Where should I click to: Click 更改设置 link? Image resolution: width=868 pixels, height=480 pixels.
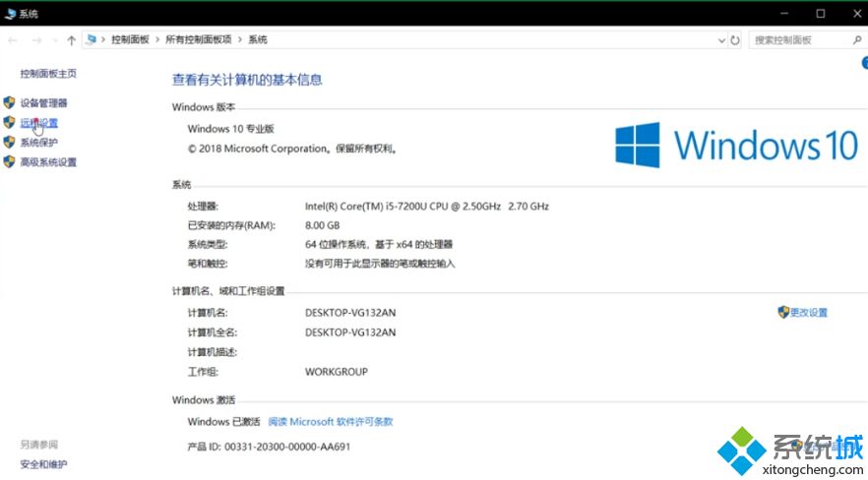pyautogui.click(x=809, y=313)
